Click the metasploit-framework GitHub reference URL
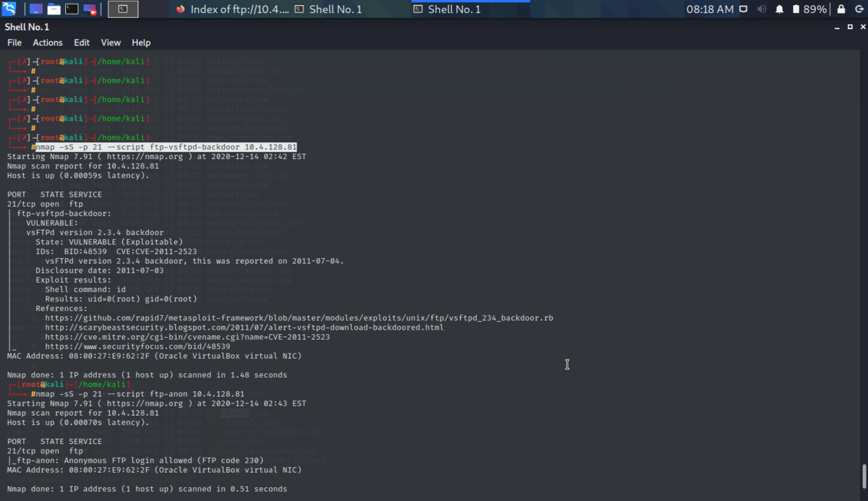This screenshot has width=868, height=501. [x=299, y=317]
